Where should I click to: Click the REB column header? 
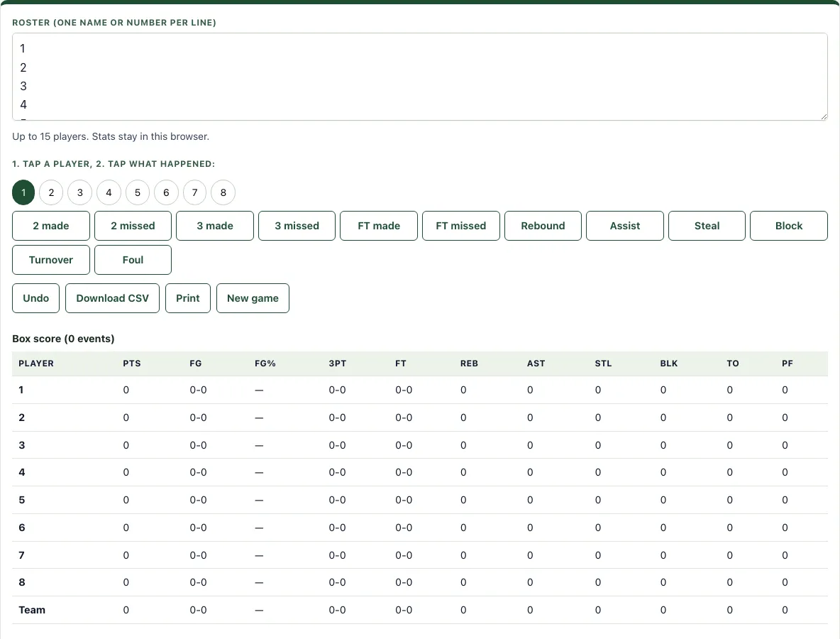coord(469,364)
